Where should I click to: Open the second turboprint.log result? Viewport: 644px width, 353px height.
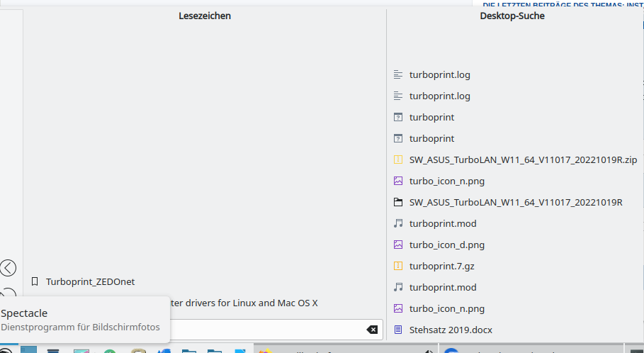point(439,96)
